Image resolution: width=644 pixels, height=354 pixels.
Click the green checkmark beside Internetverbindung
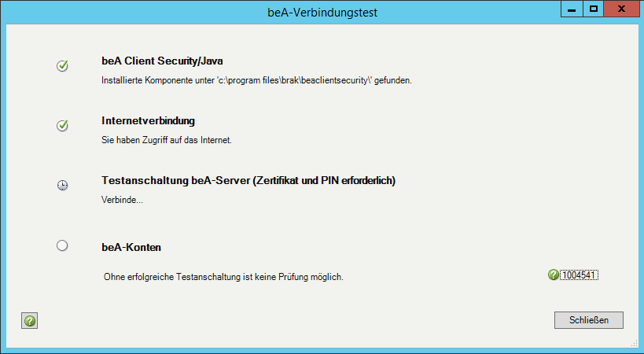(63, 126)
